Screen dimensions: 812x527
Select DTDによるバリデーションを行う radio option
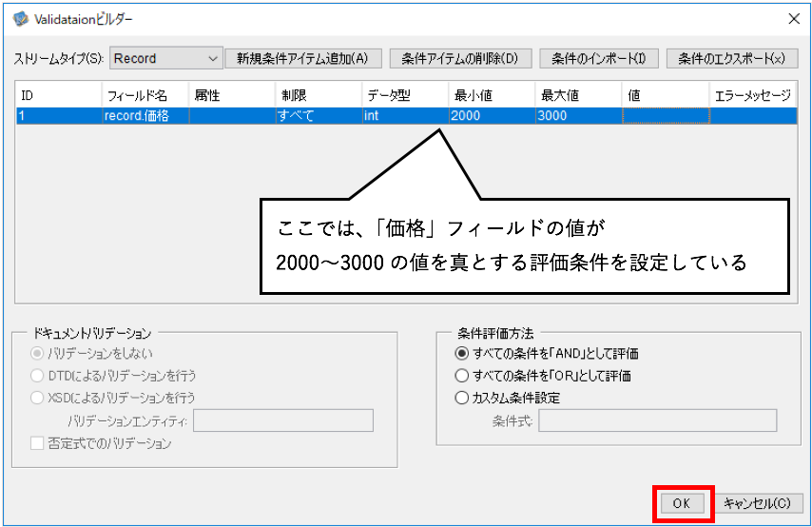point(37,375)
